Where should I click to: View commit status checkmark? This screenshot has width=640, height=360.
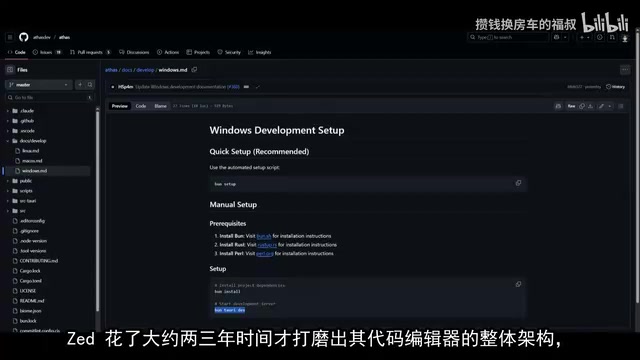click(x=258, y=87)
